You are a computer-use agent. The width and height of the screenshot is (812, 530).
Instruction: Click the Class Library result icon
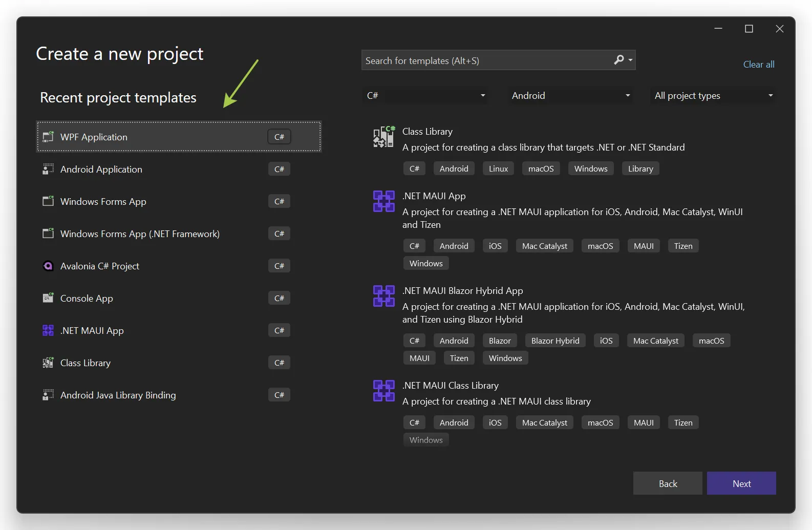pos(384,137)
